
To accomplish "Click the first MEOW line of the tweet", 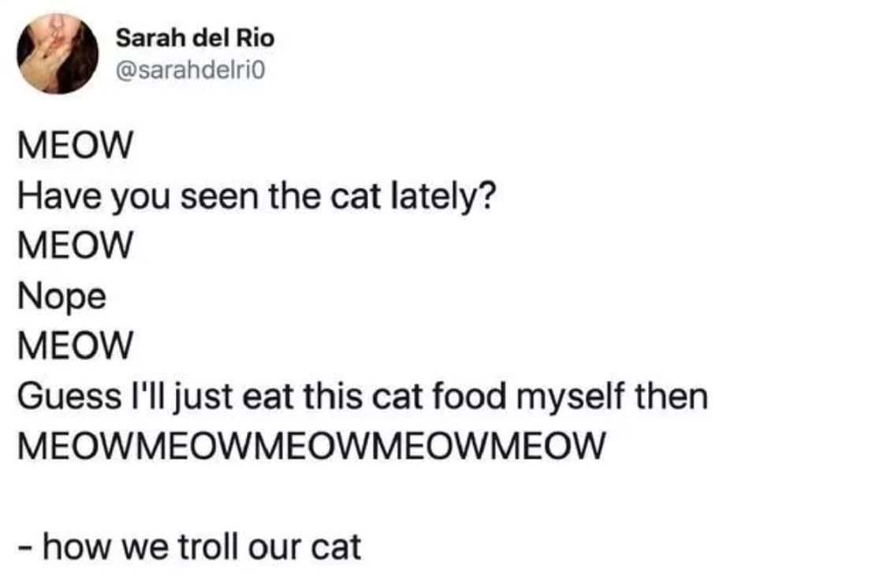I will (76, 147).
